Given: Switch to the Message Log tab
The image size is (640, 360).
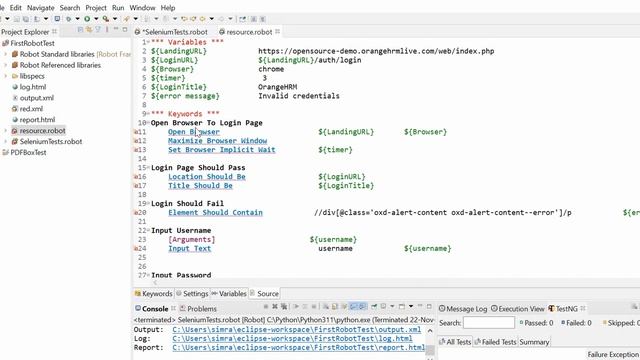Looking at the screenshot, I should point(463,309).
